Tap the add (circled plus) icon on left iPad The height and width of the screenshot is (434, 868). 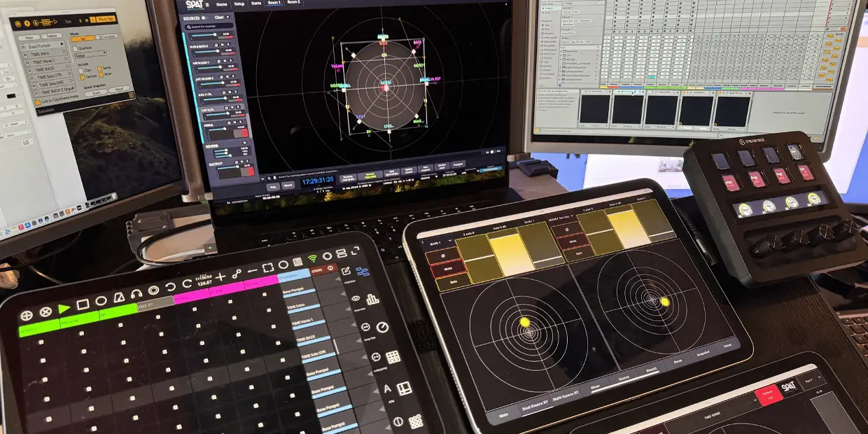[27, 315]
